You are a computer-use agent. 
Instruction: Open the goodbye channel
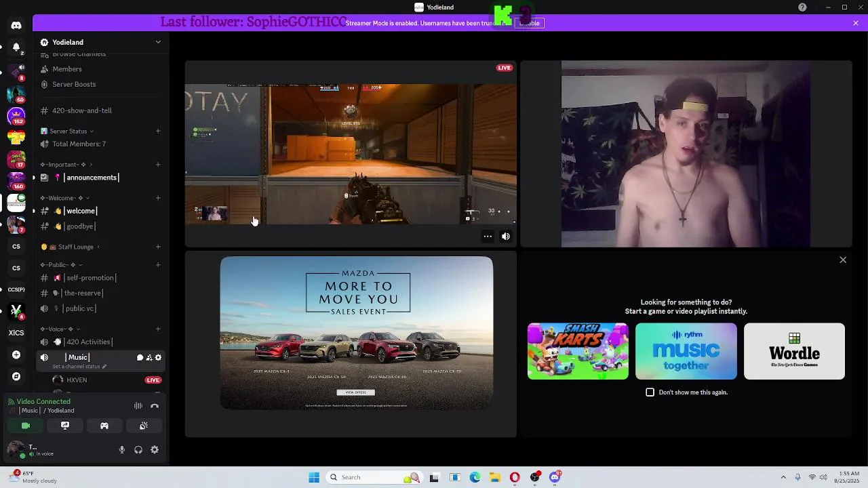point(100,226)
